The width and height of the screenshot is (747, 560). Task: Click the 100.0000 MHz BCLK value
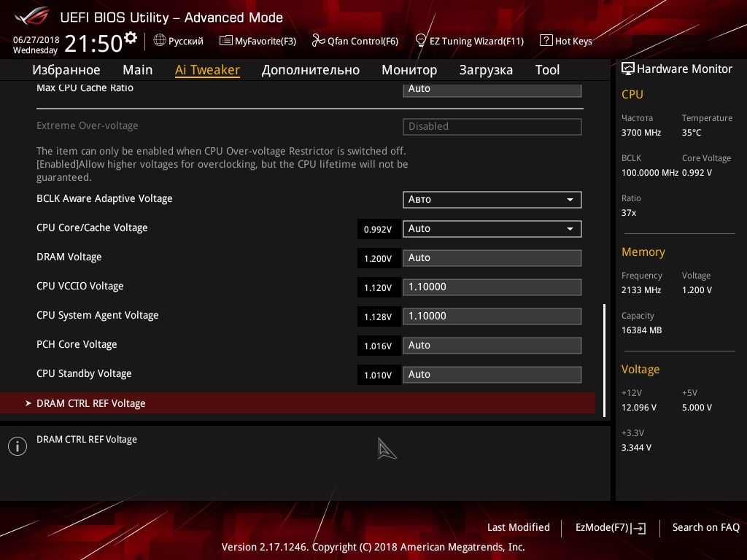click(x=650, y=172)
